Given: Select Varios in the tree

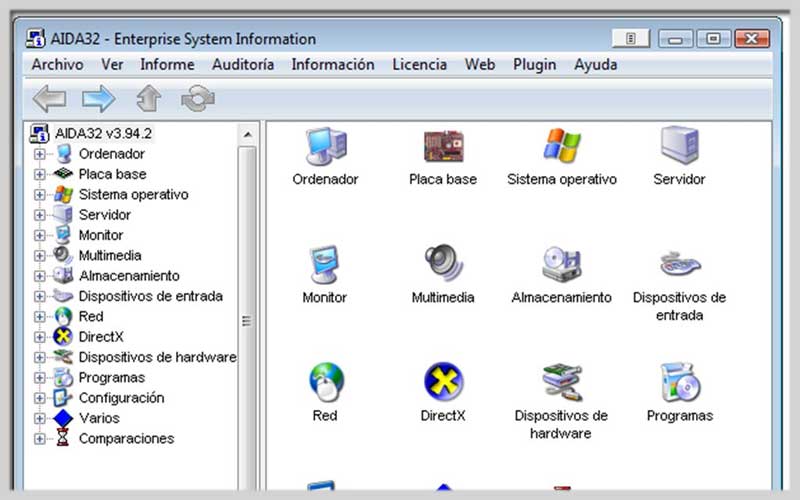Looking at the screenshot, I should (x=99, y=418).
